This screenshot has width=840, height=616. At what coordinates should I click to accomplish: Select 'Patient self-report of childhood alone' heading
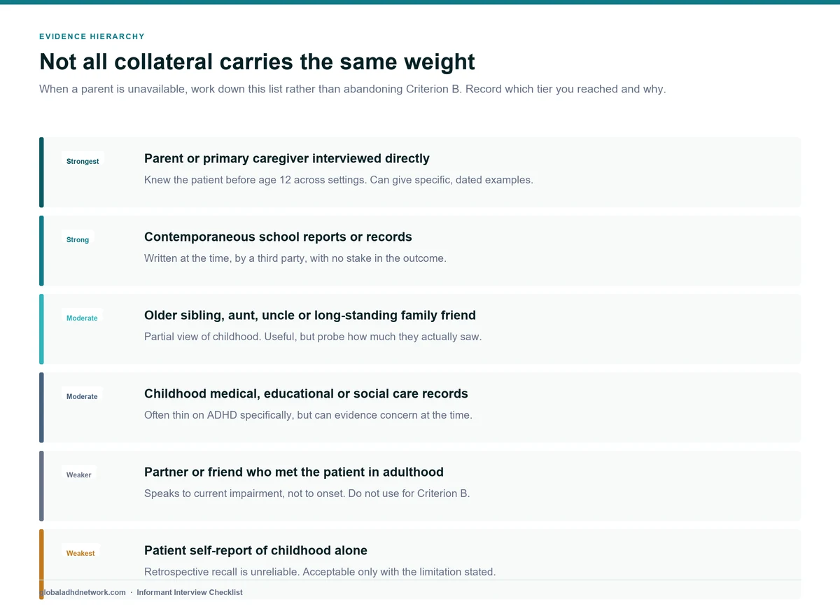(255, 550)
